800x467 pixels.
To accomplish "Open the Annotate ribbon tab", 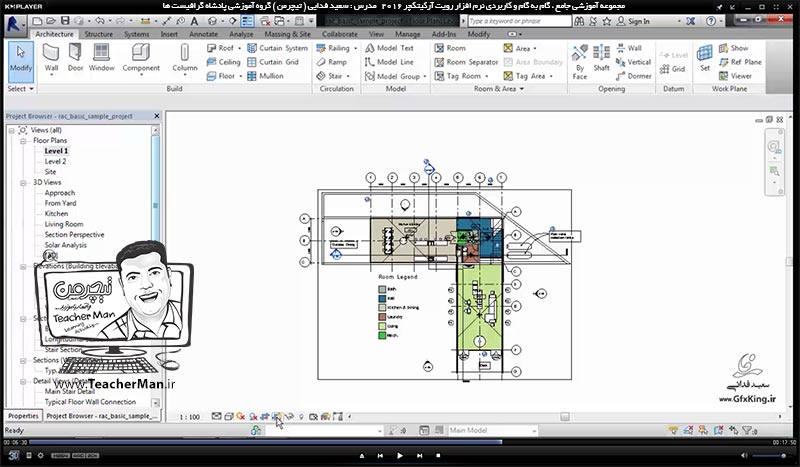I will pos(203,34).
